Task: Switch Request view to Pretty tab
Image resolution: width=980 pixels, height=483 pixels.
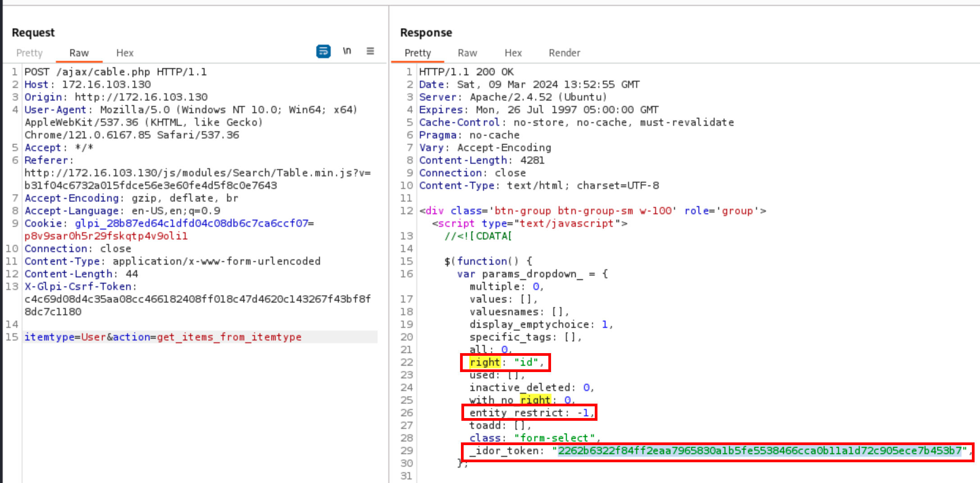Action: pos(29,53)
